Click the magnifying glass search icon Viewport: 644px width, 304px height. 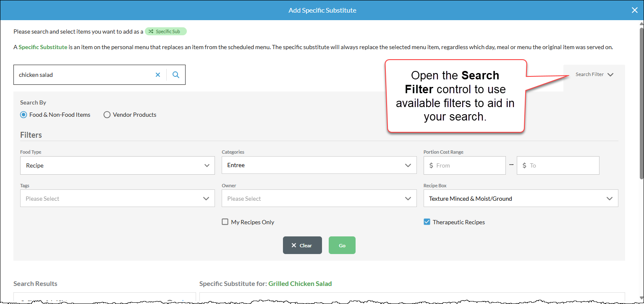[176, 75]
